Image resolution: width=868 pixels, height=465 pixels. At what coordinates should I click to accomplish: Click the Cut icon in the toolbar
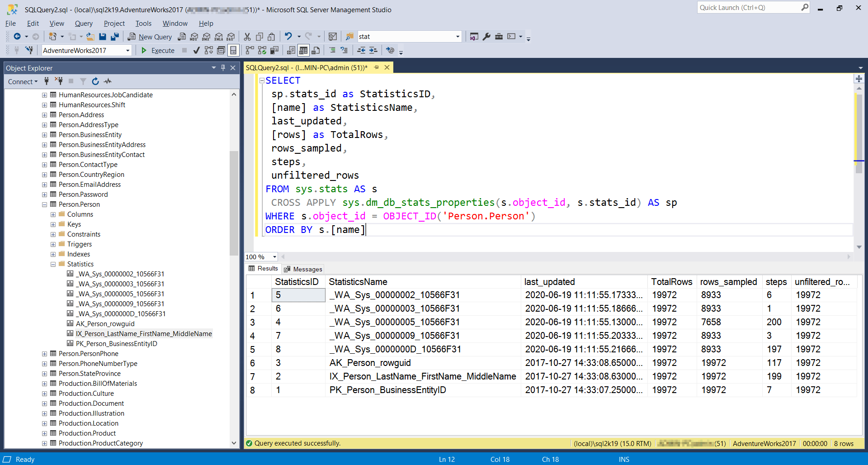tap(247, 37)
